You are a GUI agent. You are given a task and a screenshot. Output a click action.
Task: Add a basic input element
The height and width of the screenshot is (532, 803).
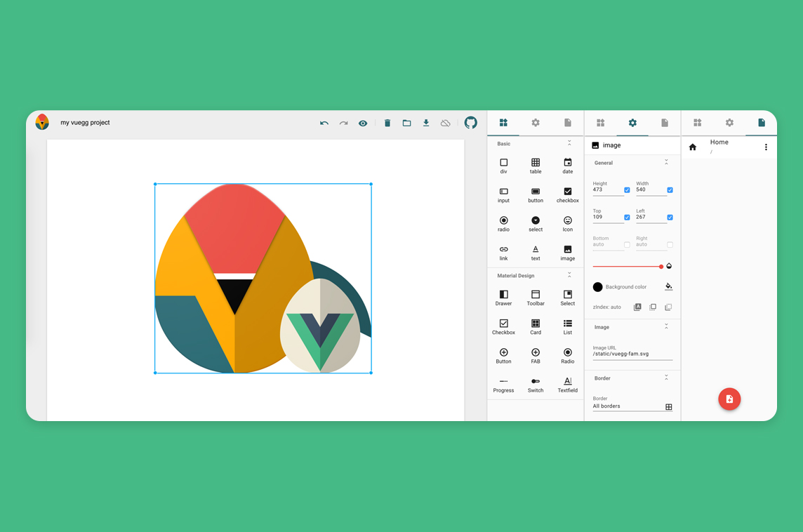tap(503, 195)
